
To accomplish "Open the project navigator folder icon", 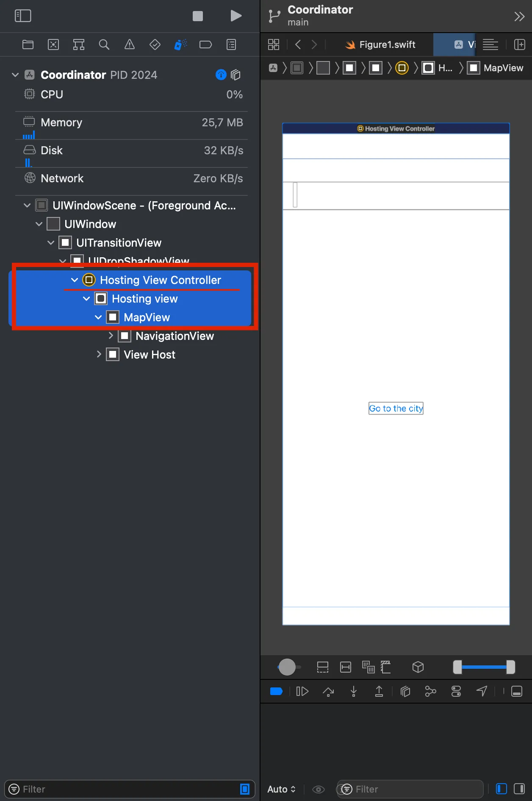I will click(x=28, y=44).
